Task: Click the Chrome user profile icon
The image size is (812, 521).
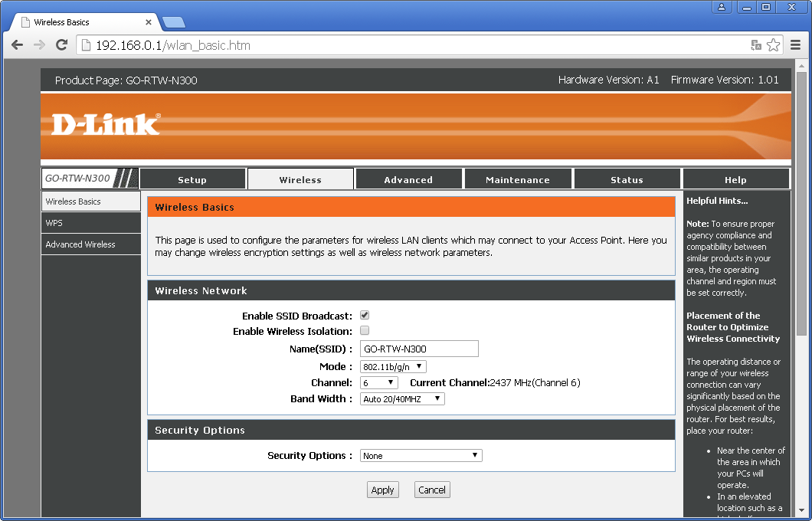Action: [722, 7]
